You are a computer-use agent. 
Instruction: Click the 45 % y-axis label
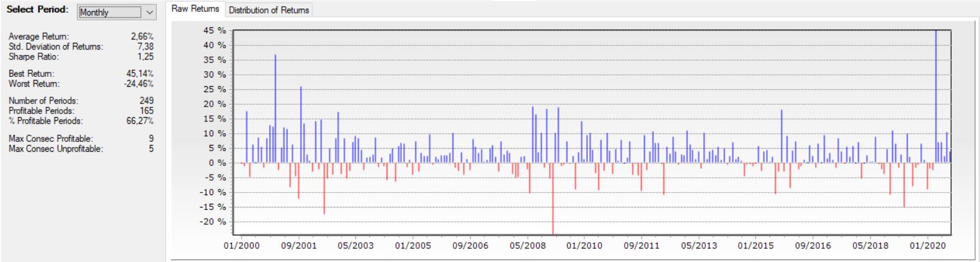(x=215, y=30)
